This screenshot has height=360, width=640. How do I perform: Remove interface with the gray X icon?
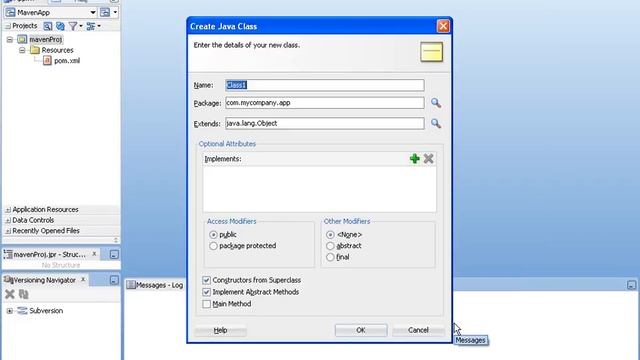428,159
